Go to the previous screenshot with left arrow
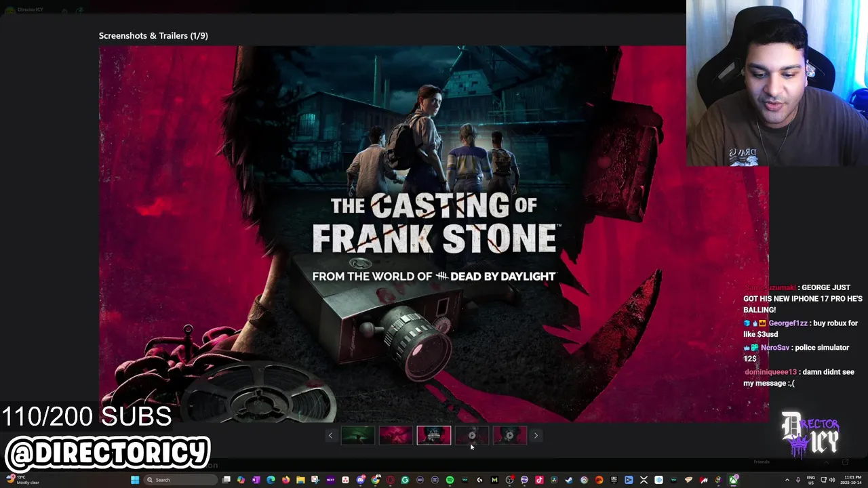The height and width of the screenshot is (488, 868). click(x=330, y=436)
